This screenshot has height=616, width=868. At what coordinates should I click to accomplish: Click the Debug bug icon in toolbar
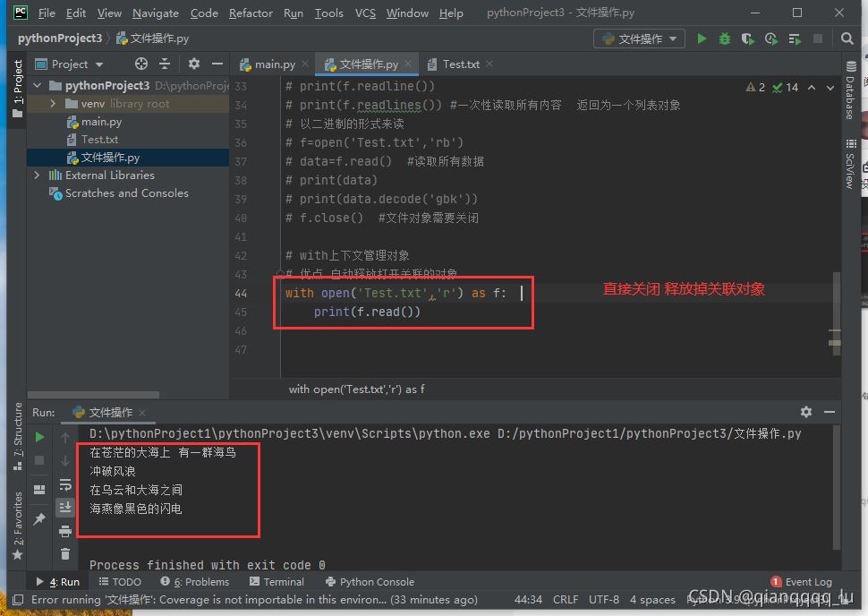pos(725,38)
